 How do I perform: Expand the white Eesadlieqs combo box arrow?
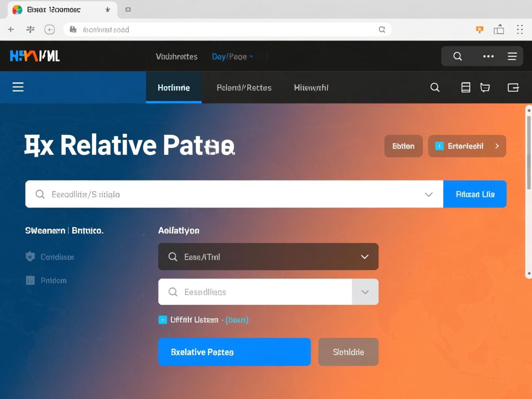click(365, 292)
